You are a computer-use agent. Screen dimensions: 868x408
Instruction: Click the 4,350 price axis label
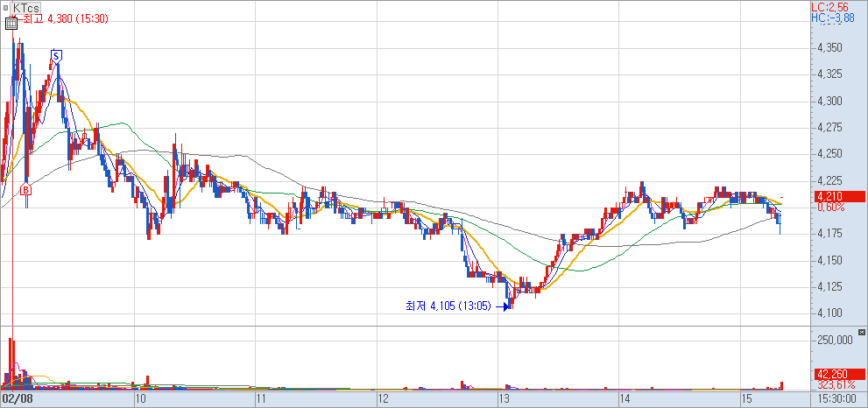pyautogui.click(x=829, y=47)
